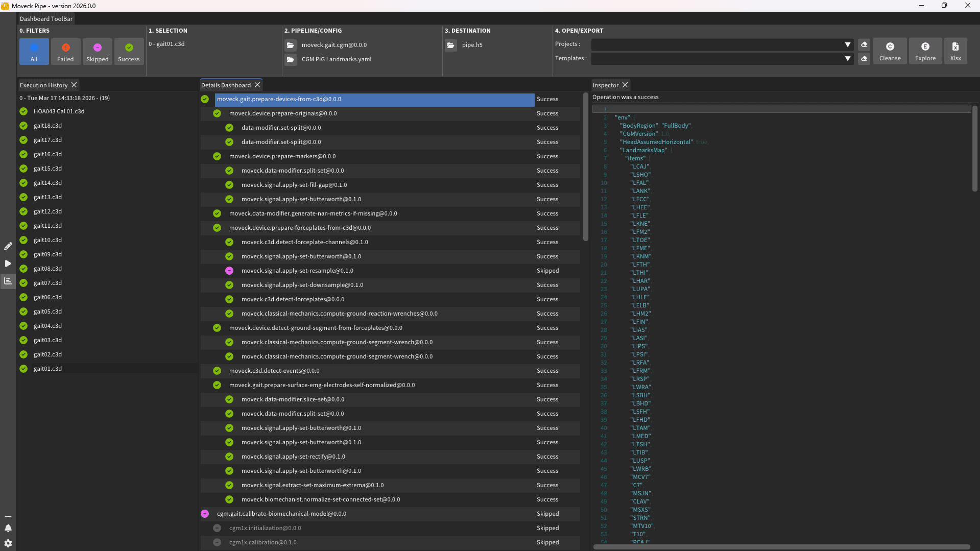
Task: Select gait07.c3d in execution history
Action: pos(47,283)
